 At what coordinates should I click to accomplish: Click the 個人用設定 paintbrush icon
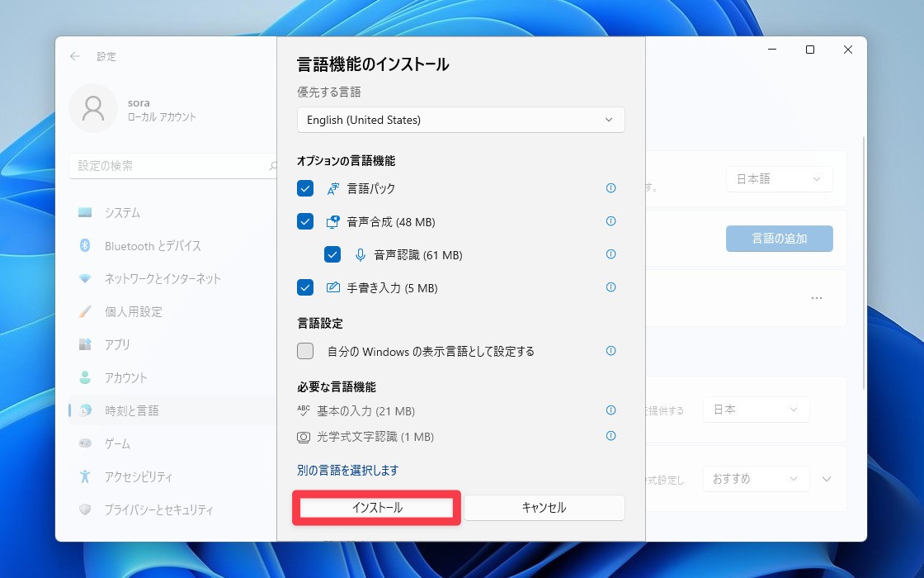click(85, 311)
